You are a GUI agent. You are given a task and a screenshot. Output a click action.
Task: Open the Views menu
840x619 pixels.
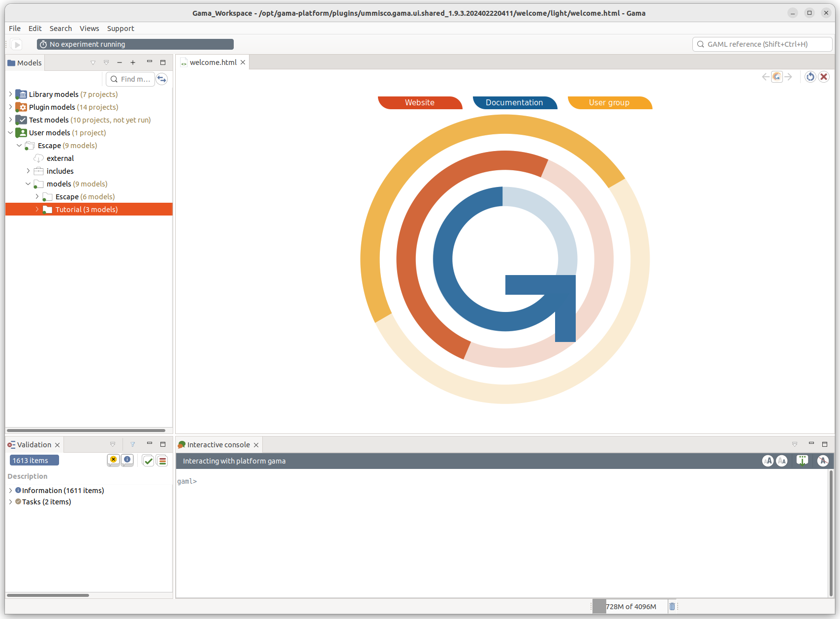click(89, 29)
